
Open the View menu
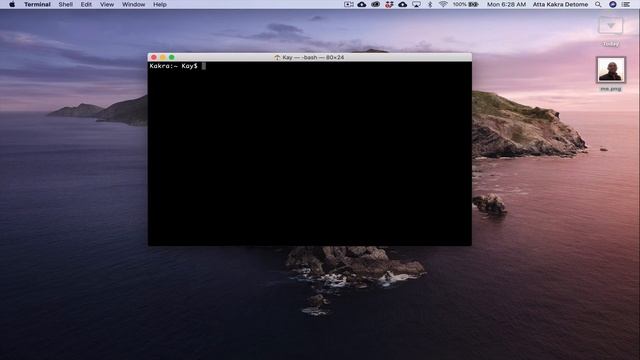coord(107,4)
